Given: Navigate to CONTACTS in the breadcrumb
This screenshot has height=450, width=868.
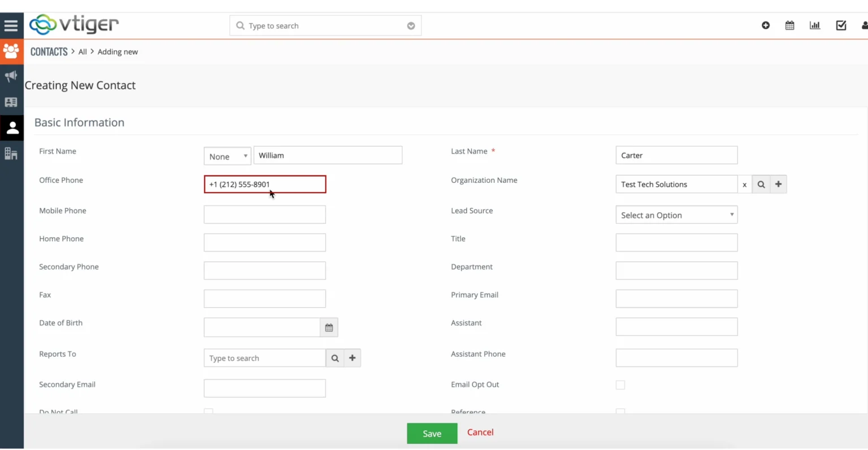Looking at the screenshot, I should [x=49, y=51].
